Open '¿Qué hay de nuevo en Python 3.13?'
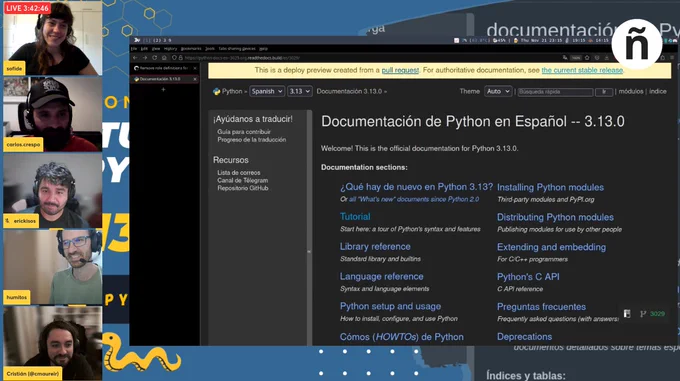The height and width of the screenshot is (381, 680). [416, 187]
